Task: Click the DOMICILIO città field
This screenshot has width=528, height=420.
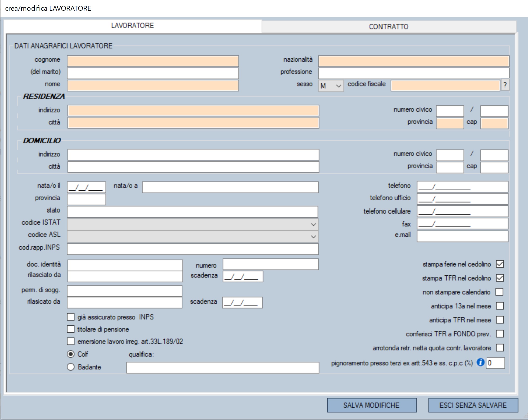Action: [x=193, y=167]
